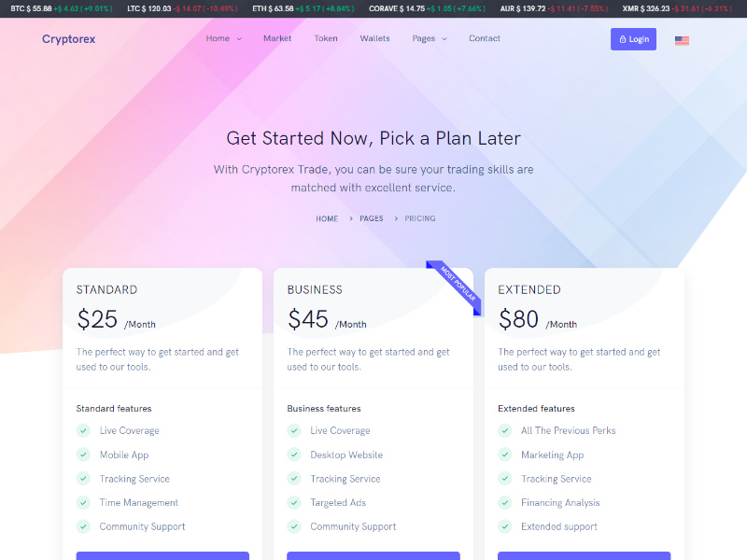
Task: Click checkmark icon beside Standard Live Coverage
Action: [x=83, y=430]
